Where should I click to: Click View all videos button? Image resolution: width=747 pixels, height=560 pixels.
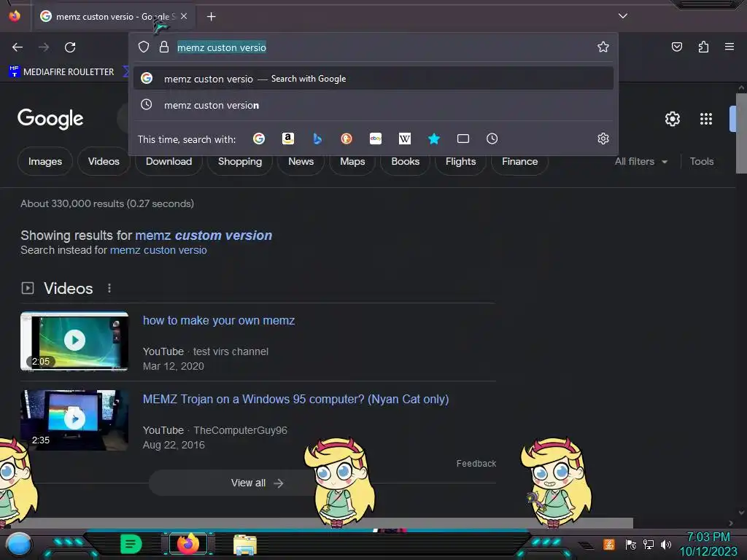tap(258, 483)
